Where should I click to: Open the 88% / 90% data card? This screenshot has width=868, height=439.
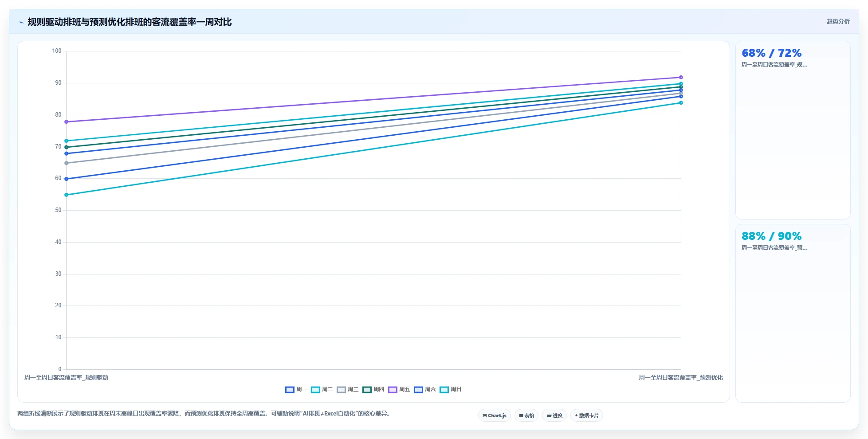click(x=793, y=314)
